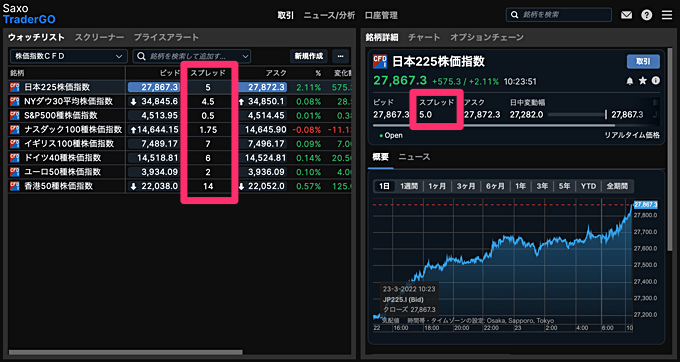Switch to the プライスアラート tab

[x=166, y=37]
